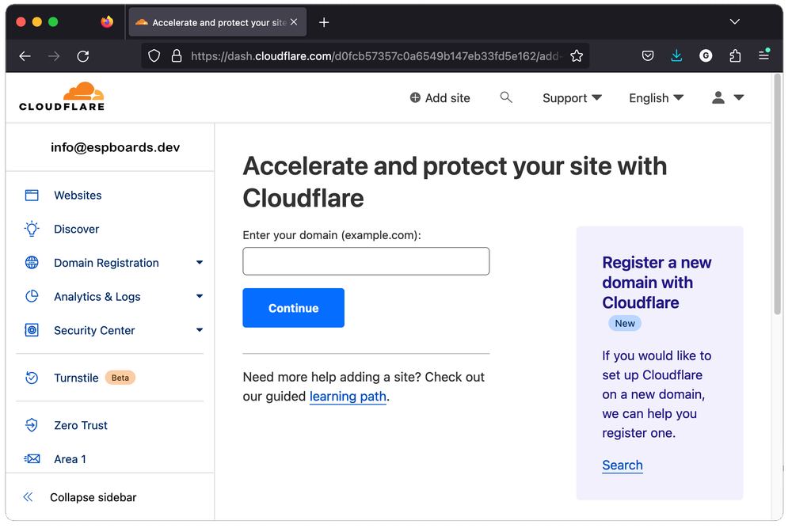Click the Zero Trust shield icon
792x532 pixels.
click(32, 425)
